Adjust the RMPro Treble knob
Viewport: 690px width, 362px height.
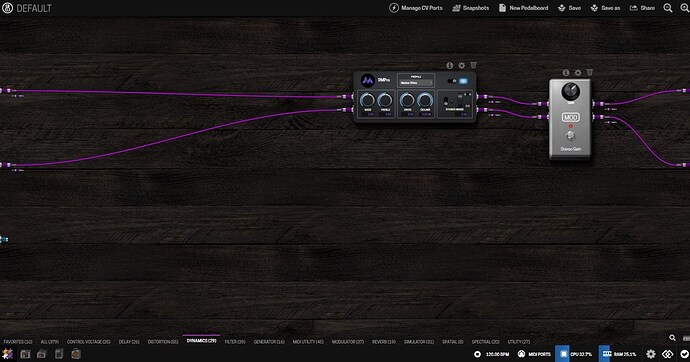(385, 100)
